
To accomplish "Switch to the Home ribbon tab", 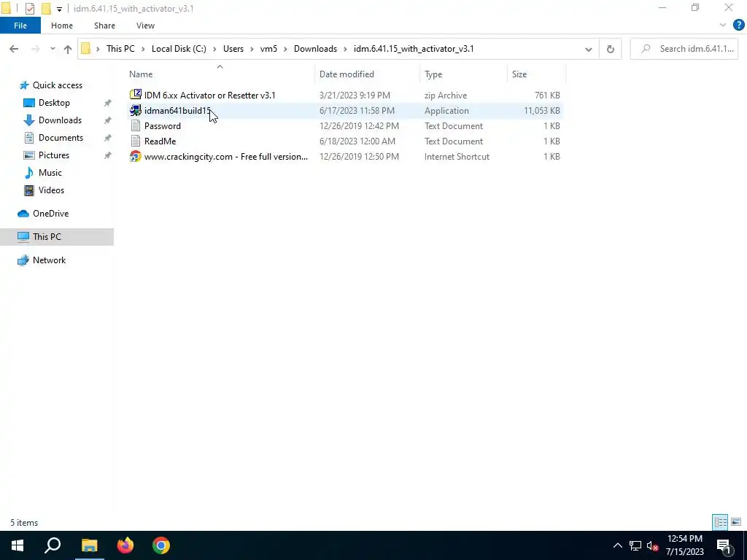I will tap(62, 26).
